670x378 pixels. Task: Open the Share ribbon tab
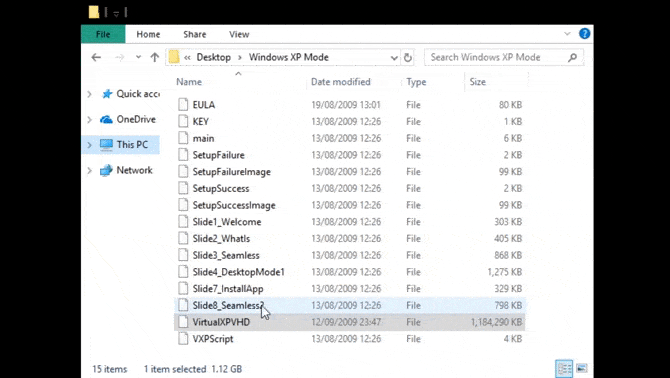tap(194, 34)
